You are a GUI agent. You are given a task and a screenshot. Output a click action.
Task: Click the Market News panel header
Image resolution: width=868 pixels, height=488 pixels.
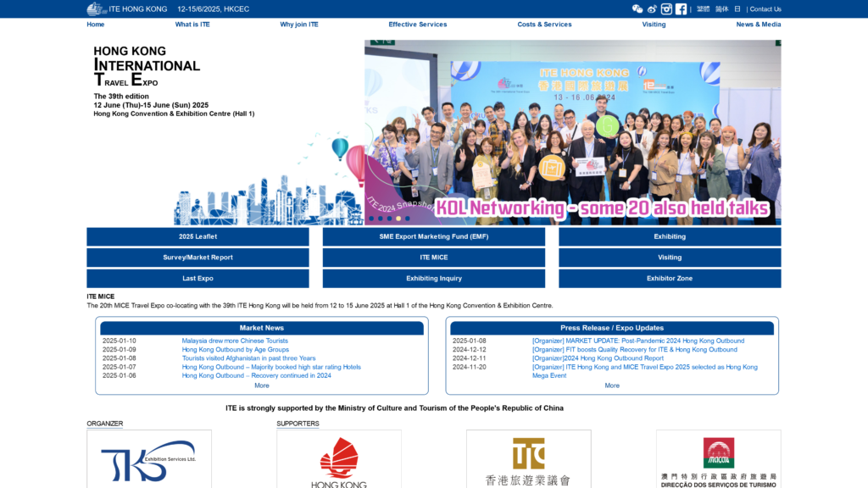coord(262,328)
